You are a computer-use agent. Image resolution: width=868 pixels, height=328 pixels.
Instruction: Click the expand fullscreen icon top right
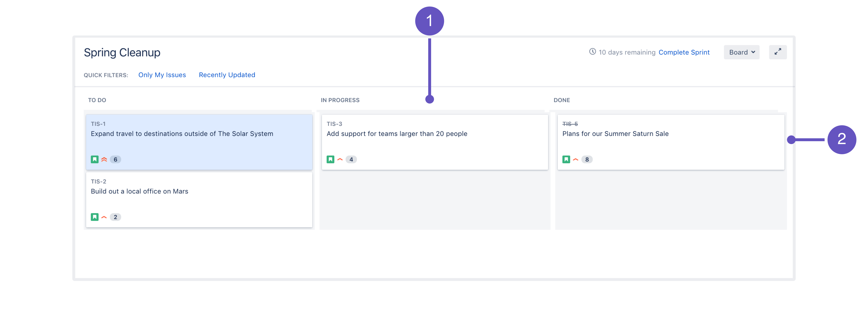pyautogui.click(x=778, y=52)
